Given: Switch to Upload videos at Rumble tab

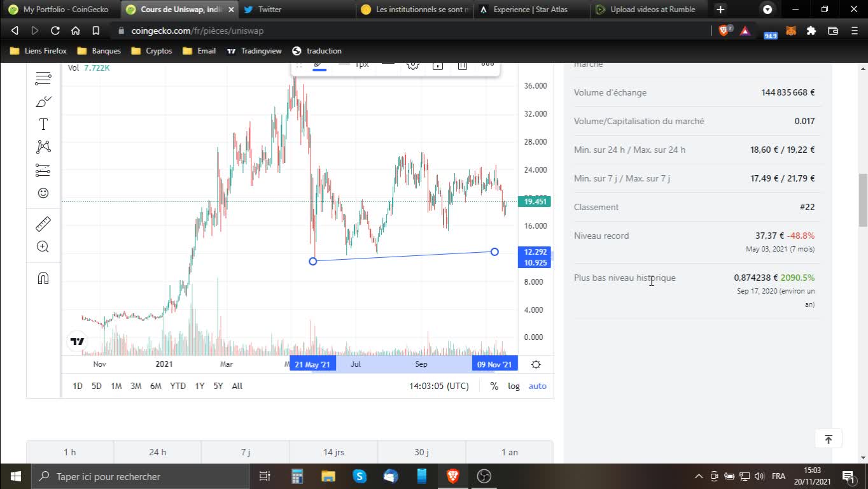Looking at the screenshot, I should [648, 10].
